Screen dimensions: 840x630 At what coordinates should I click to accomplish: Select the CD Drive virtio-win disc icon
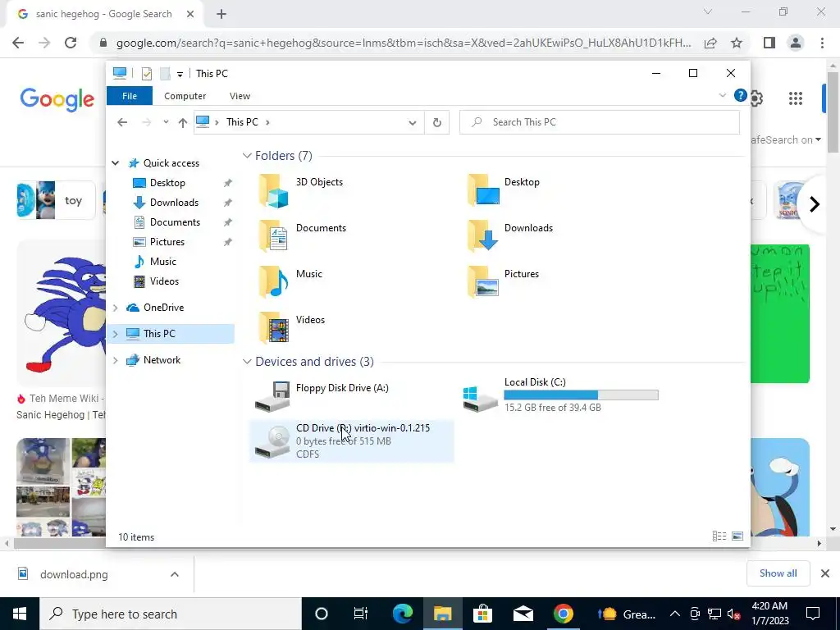coord(272,442)
